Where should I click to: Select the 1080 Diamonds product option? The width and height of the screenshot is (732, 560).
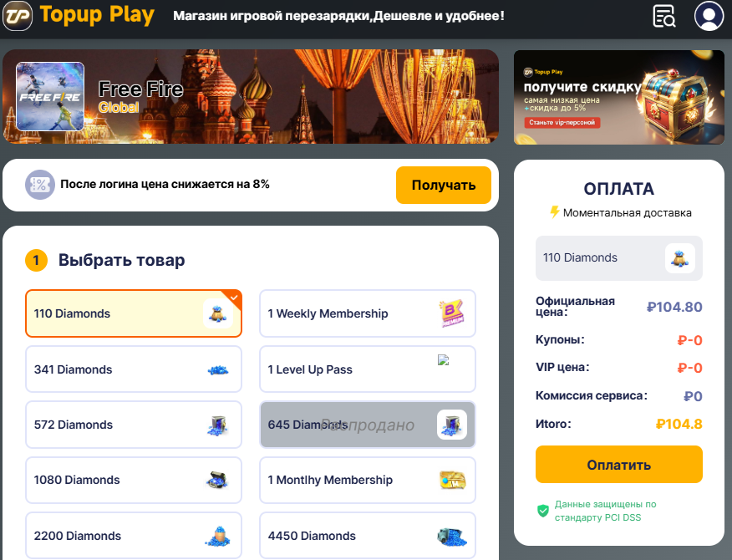point(134,480)
